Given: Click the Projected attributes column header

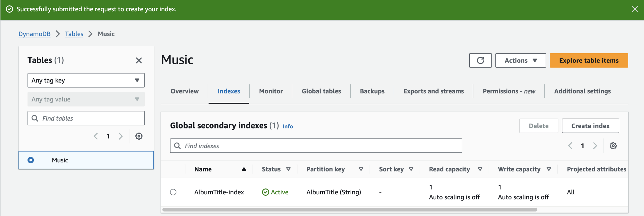Looking at the screenshot, I should (x=596, y=169).
